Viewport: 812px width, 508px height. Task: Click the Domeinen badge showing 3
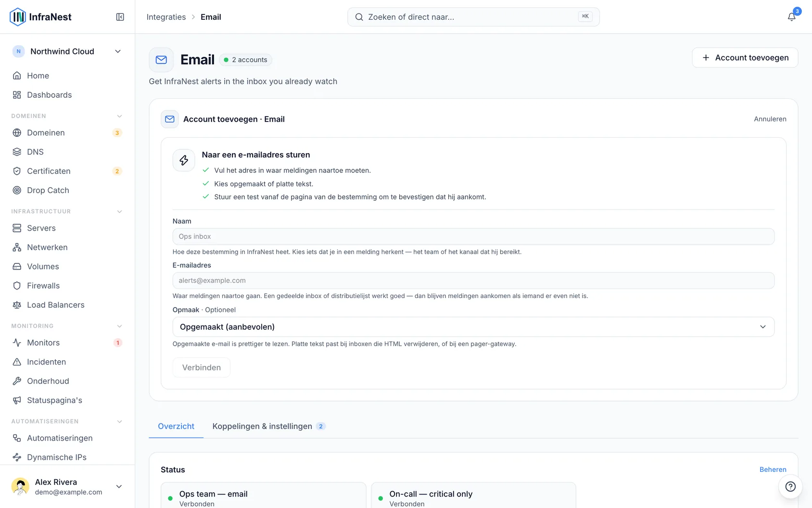click(x=117, y=133)
